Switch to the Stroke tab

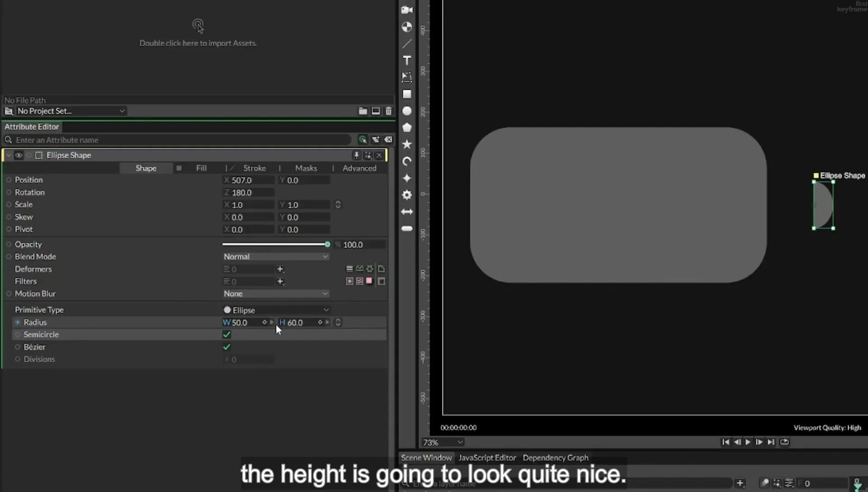[255, 168]
